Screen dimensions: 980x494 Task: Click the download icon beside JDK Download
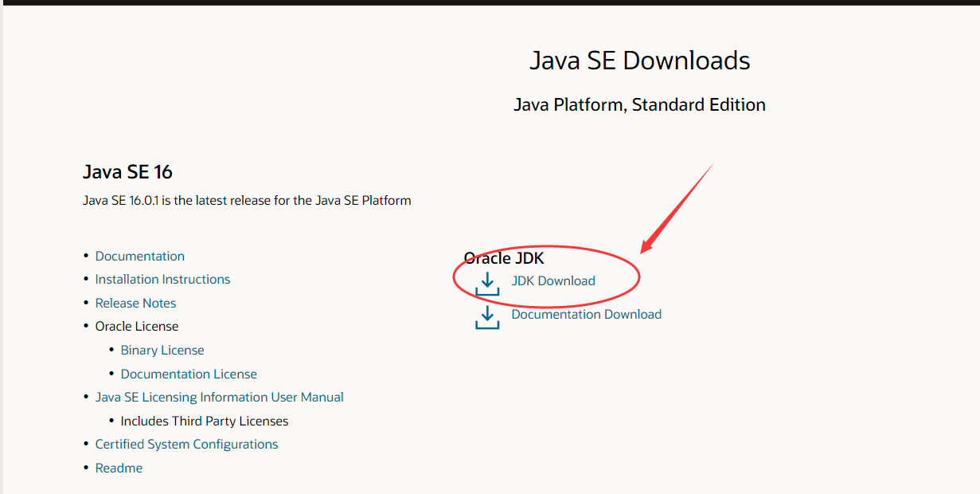point(487,284)
